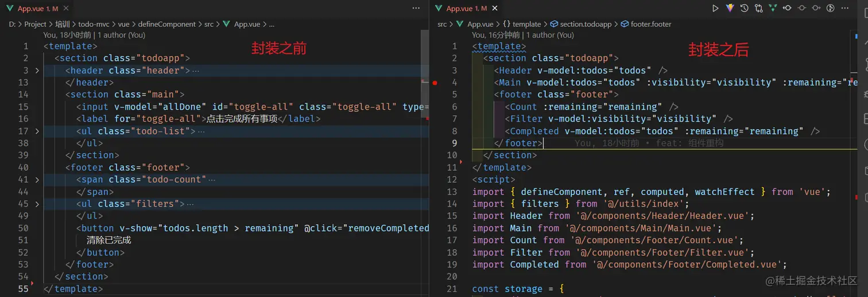Click left CodeLens 'You, 18小时前 | 1 author'
The image size is (868, 297).
coord(94,35)
